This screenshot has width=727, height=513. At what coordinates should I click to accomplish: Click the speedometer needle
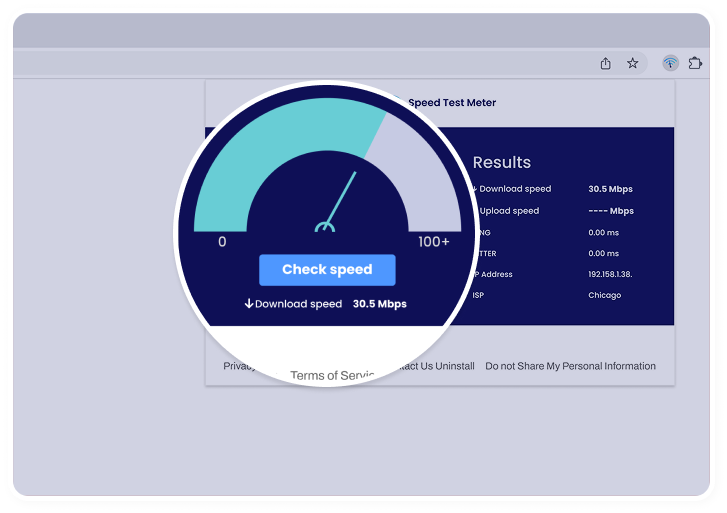coord(342,200)
